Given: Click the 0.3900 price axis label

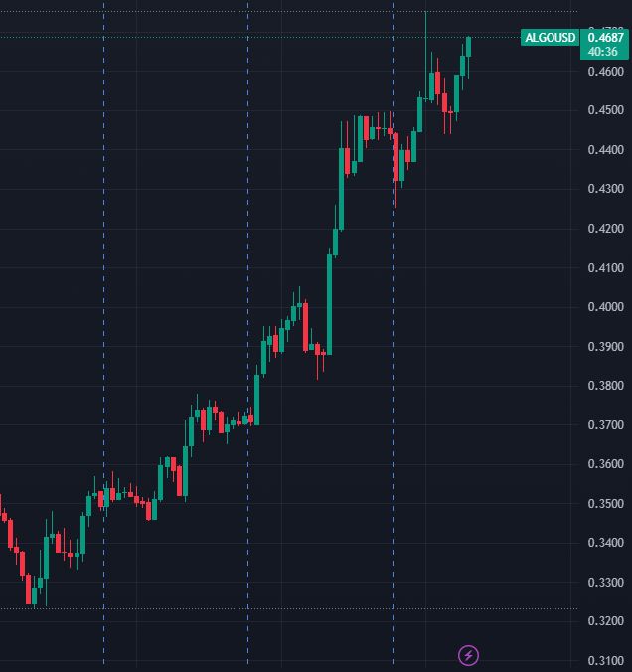Looking at the screenshot, I should click(x=605, y=346).
